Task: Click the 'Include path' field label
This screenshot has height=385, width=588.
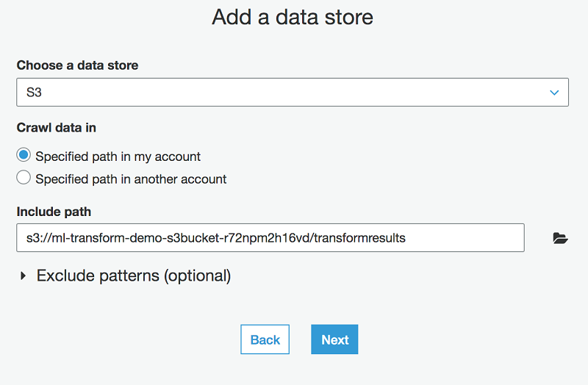Action: 54,212
